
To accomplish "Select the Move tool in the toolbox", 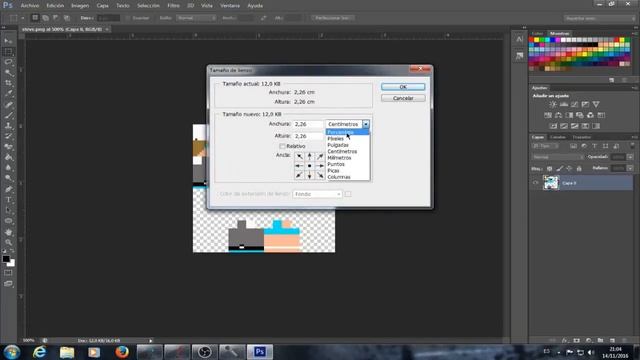I will (8, 41).
